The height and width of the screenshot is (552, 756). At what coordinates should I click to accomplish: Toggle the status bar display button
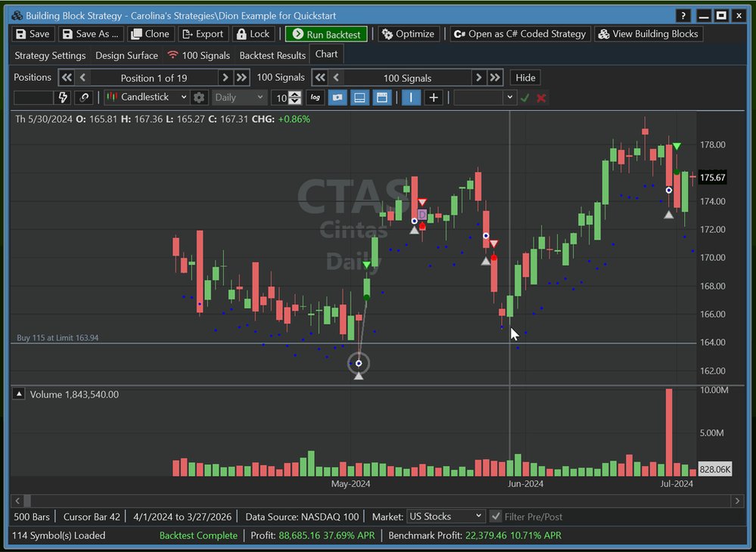[359, 98]
